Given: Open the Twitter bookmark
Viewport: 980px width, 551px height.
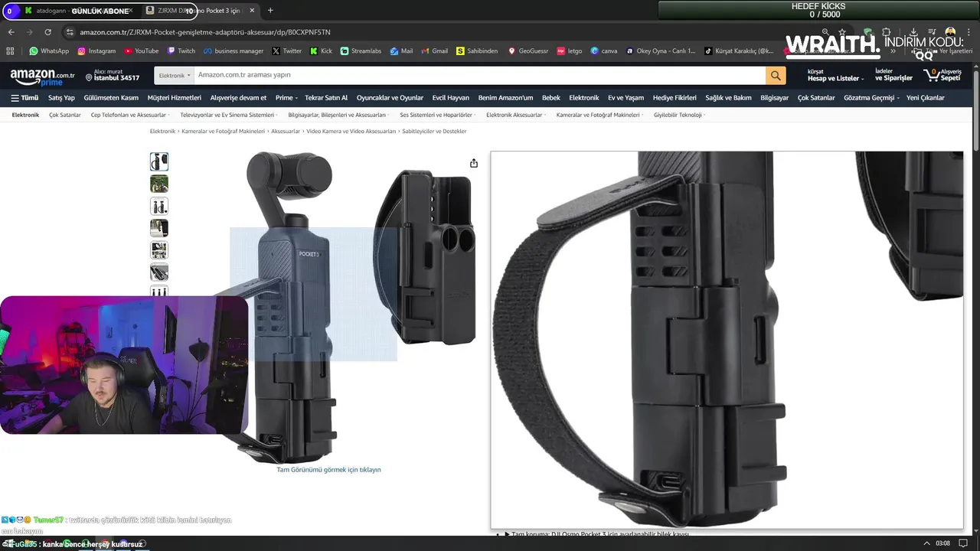Looking at the screenshot, I should (287, 51).
